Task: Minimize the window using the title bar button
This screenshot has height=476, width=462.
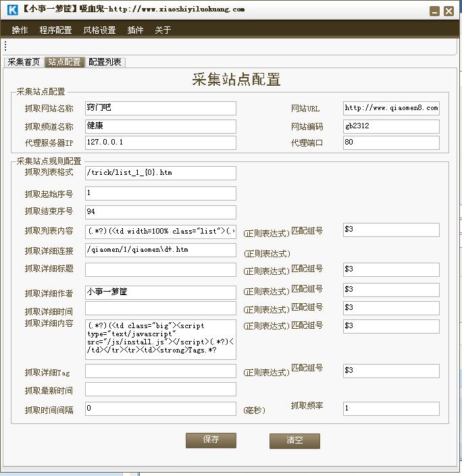Action: click(x=435, y=11)
